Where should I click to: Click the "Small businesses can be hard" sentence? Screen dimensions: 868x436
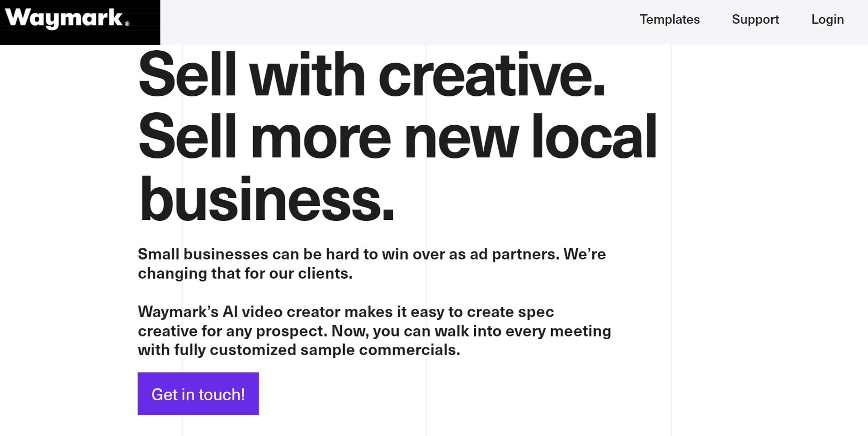tap(371, 254)
